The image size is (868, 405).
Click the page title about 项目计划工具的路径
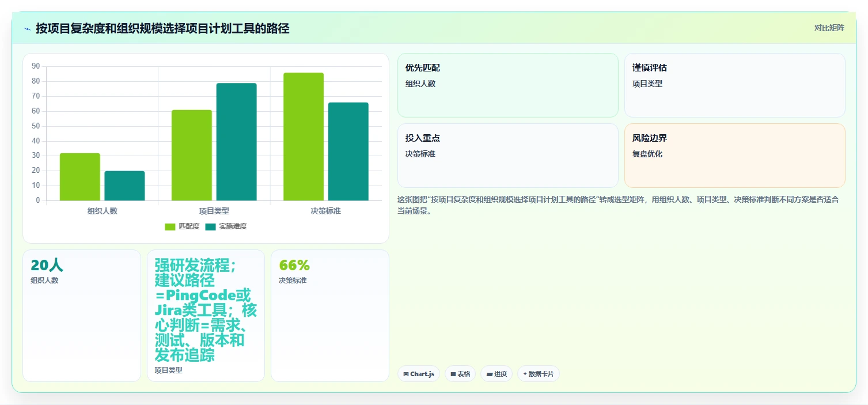pyautogui.click(x=162, y=28)
